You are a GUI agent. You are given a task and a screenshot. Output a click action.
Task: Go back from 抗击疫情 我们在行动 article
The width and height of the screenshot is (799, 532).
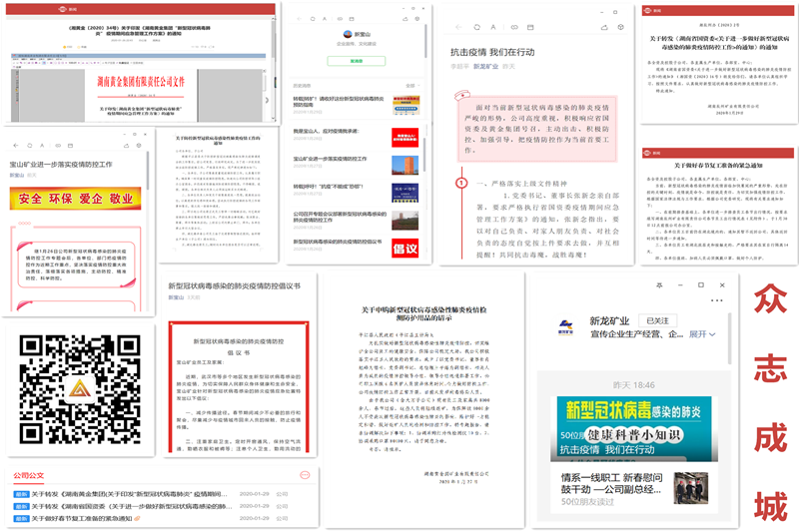[x=458, y=27]
